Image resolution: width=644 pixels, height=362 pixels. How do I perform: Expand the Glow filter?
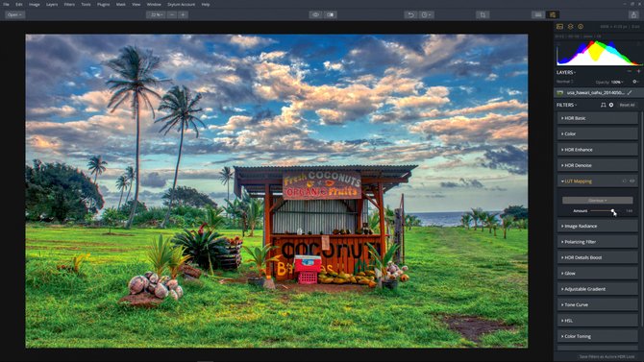pyautogui.click(x=598, y=274)
